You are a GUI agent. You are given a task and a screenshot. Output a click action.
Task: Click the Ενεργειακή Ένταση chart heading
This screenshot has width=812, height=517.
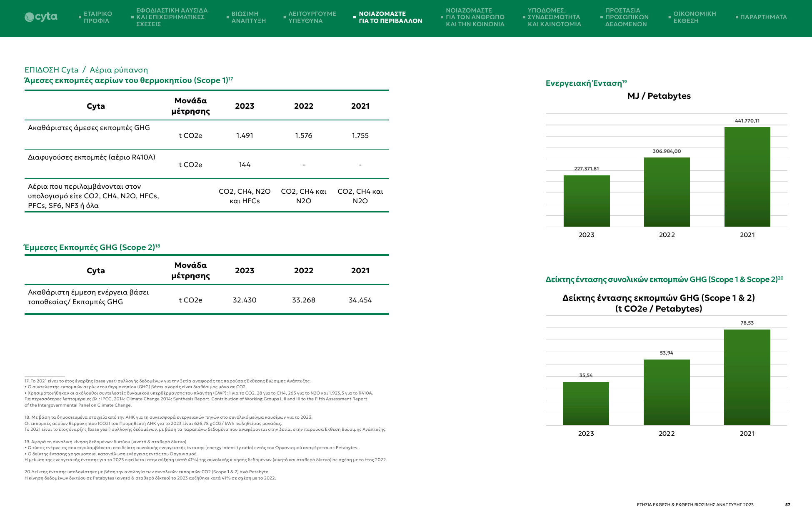[586, 83]
